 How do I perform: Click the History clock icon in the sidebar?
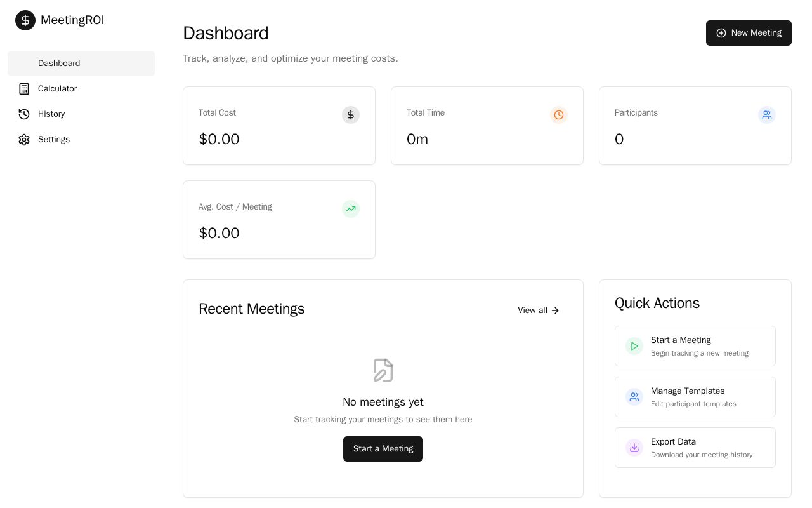click(24, 114)
